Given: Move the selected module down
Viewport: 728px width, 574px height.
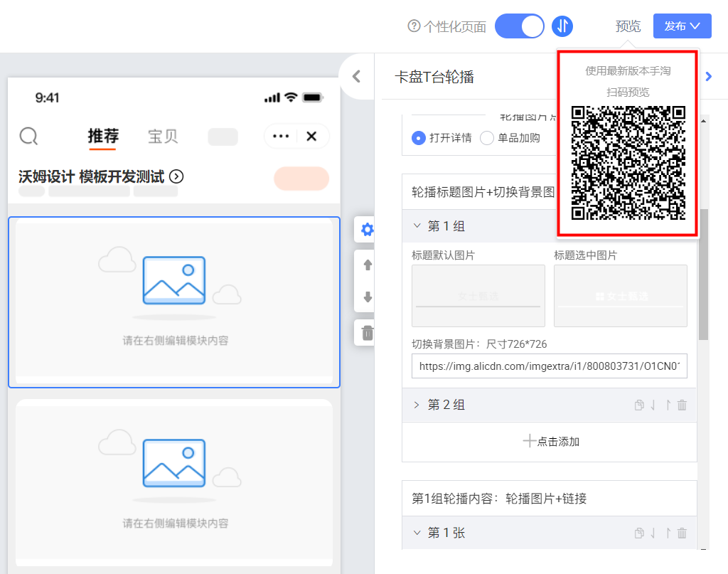Looking at the screenshot, I should pyautogui.click(x=368, y=297).
